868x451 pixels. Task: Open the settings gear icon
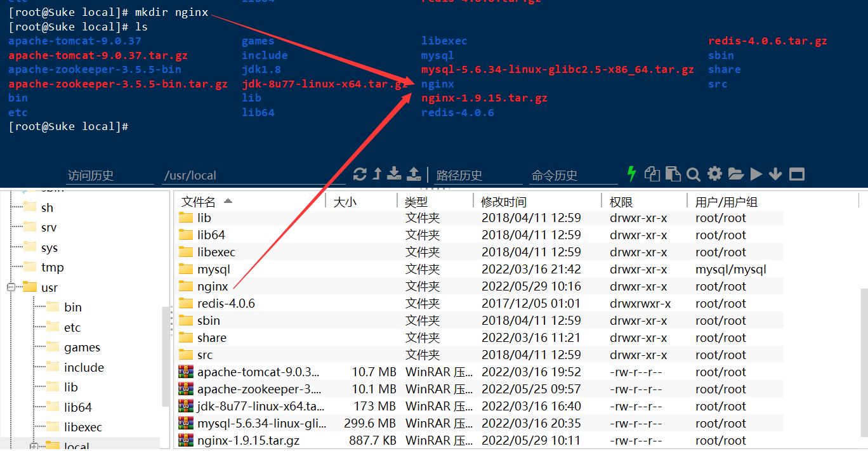[714, 174]
